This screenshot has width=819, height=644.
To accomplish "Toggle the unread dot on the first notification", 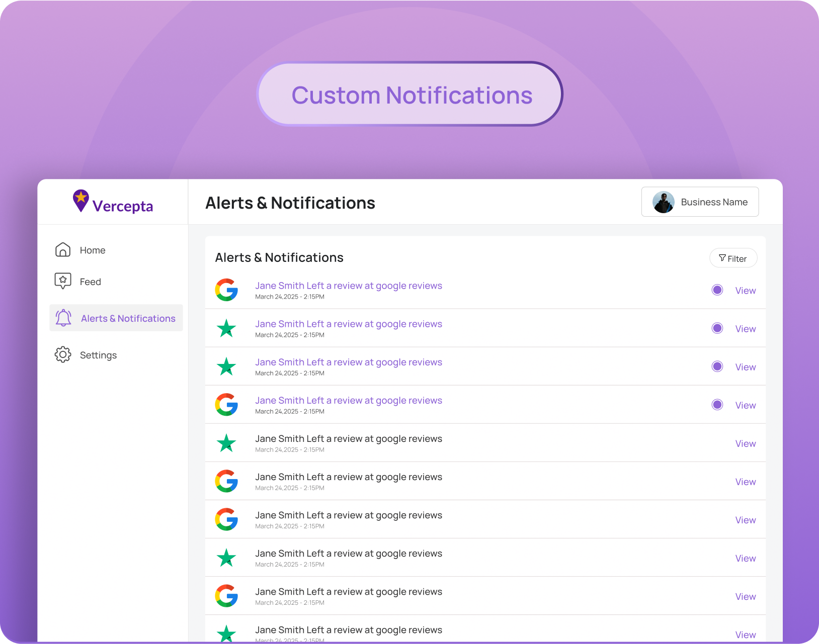I will click(x=717, y=290).
